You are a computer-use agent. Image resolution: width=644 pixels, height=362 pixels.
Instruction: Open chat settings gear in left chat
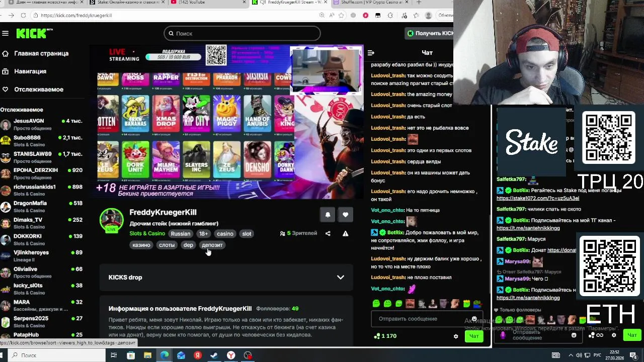(x=456, y=336)
